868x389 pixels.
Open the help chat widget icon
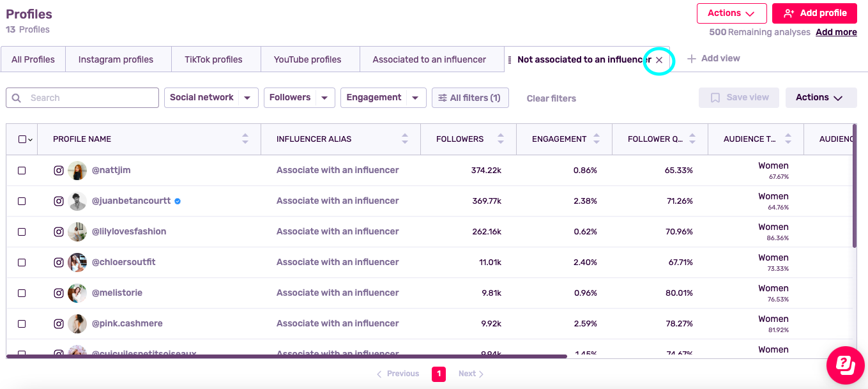pyautogui.click(x=845, y=365)
